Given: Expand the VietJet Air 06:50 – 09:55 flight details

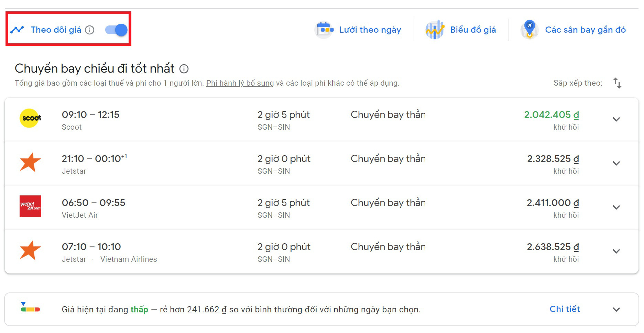Looking at the screenshot, I should tap(616, 207).
